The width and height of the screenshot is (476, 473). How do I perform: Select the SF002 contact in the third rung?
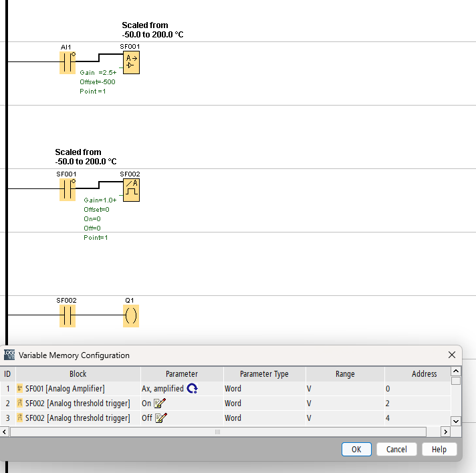click(x=67, y=316)
